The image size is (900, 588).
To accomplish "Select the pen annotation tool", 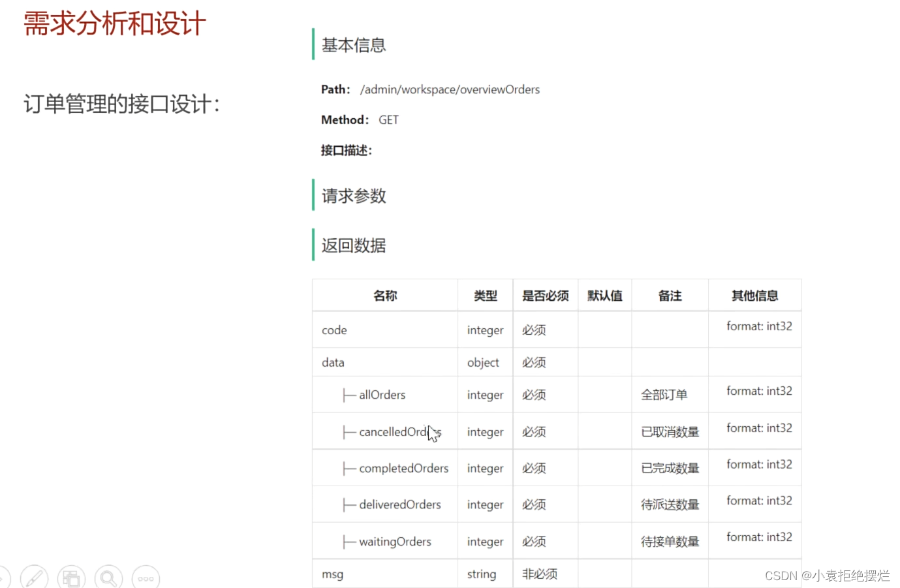I will click(33, 577).
